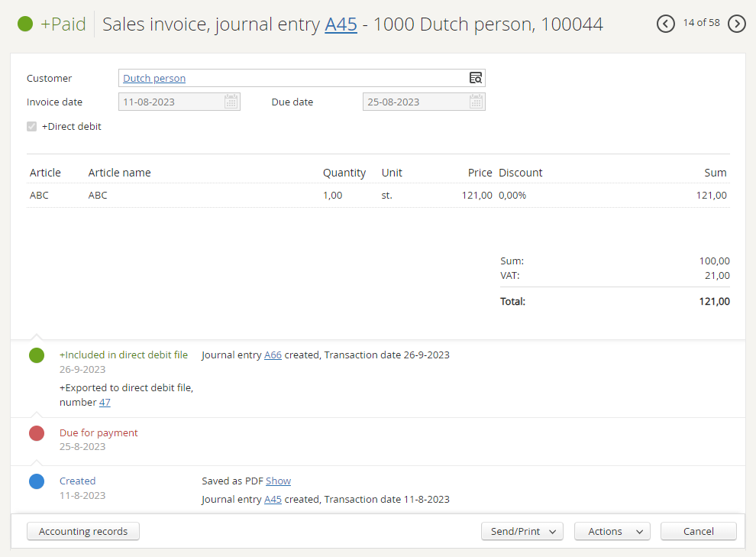This screenshot has height=557, width=756.
Task: Click green direct debit timeline marker
Action: (x=37, y=355)
